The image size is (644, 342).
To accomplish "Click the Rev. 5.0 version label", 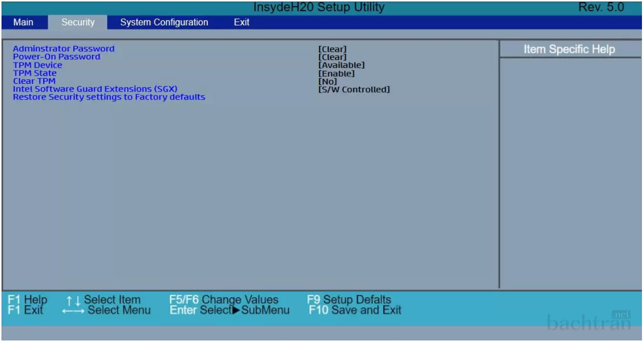I will click(x=601, y=8).
